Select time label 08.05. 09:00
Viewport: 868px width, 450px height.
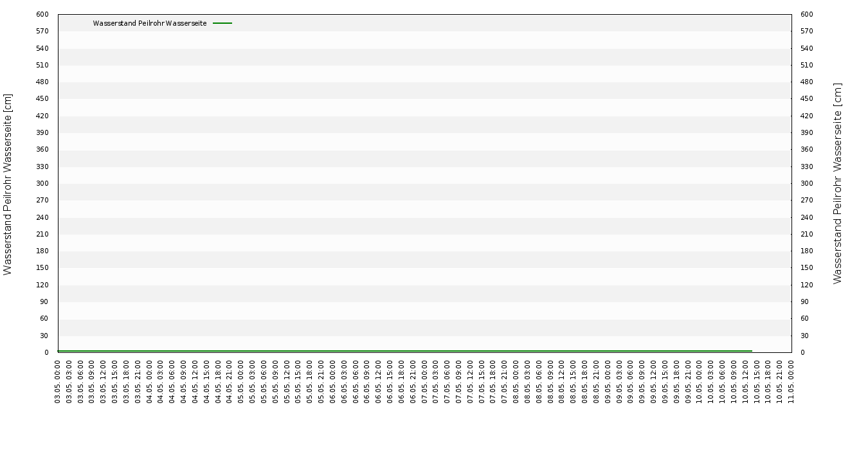pos(550,382)
